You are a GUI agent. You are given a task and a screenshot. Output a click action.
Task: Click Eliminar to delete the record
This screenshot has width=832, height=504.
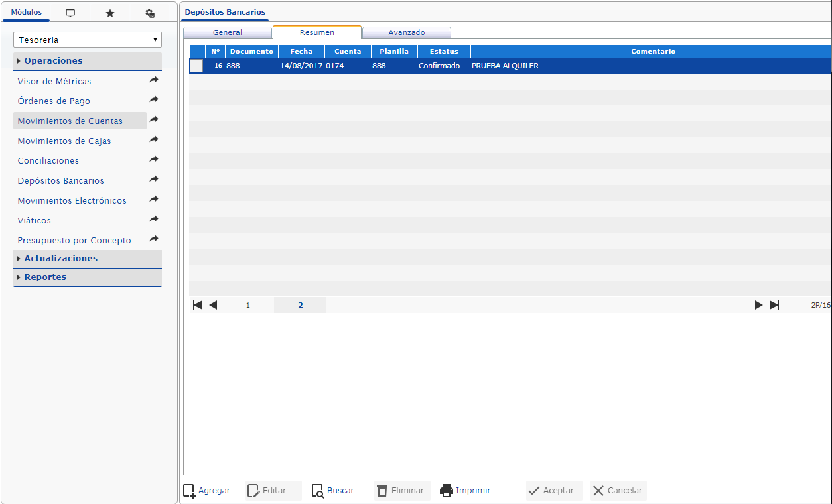[401, 491]
